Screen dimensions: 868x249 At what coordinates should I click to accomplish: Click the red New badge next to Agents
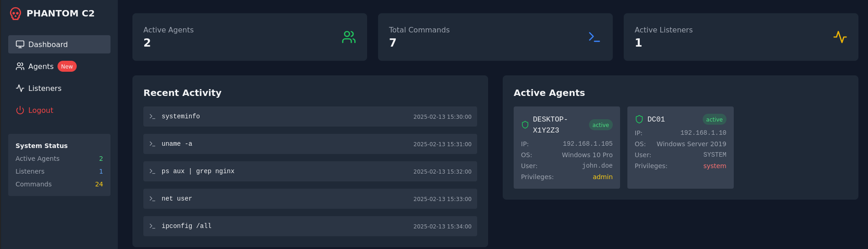click(x=67, y=66)
